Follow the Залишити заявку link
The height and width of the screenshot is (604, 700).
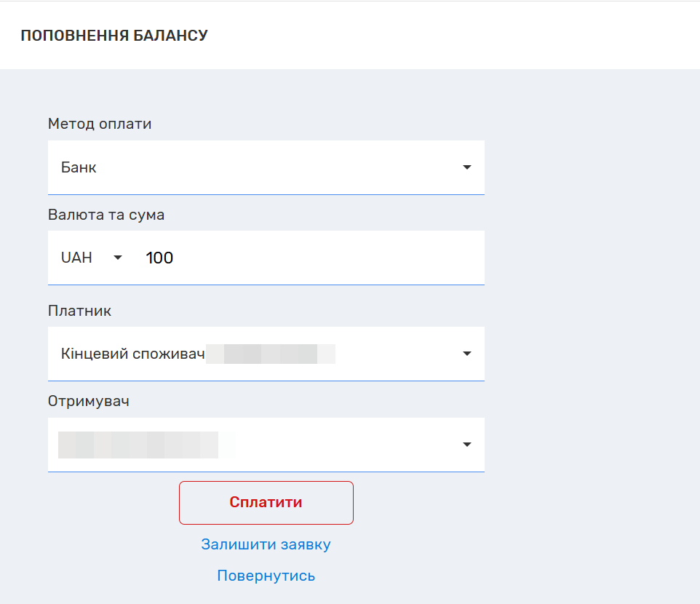click(266, 544)
